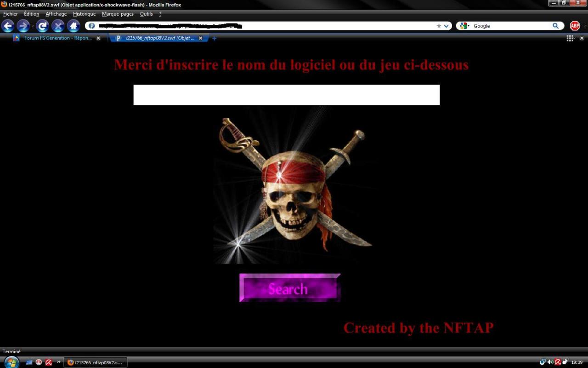This screenshot has width=588, height=368.
Task: Select the i215766_nftap08V2.swf tab
Action: 159,38
